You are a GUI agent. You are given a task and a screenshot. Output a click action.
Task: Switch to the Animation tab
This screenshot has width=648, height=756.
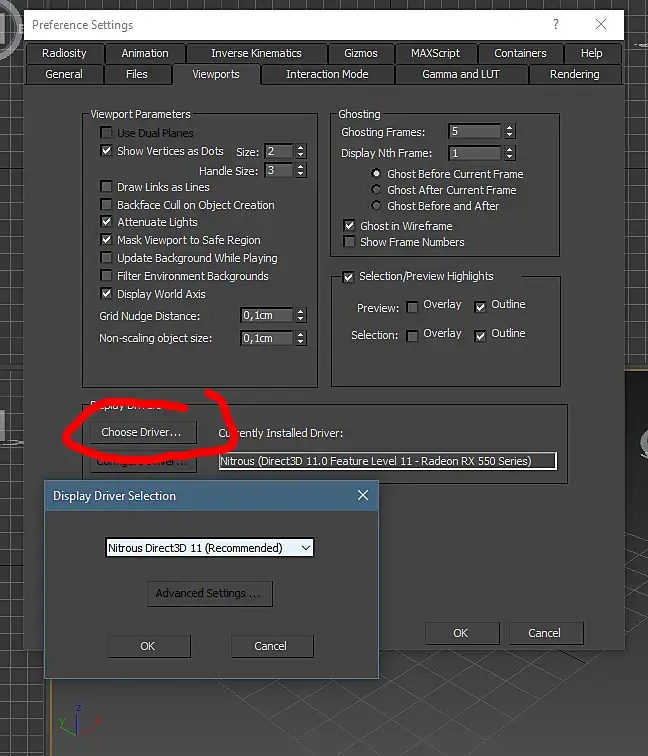tap(145, 53)
